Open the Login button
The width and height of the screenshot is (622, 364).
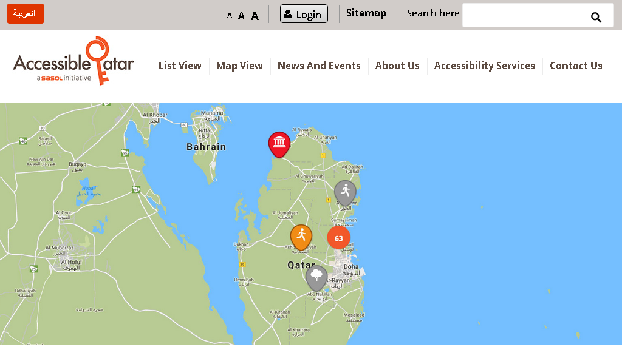[304, 14]
